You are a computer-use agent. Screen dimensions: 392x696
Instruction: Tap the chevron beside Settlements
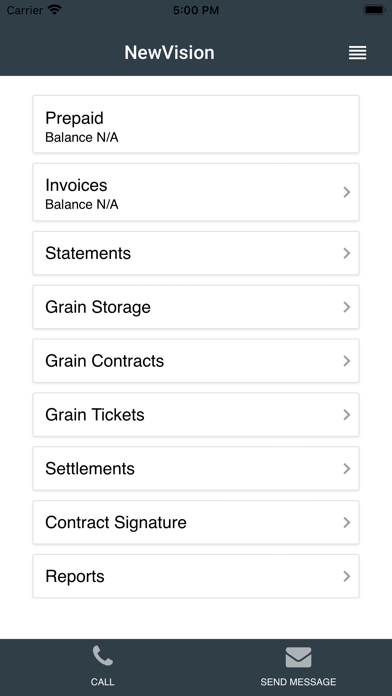[x=347, y=469]
